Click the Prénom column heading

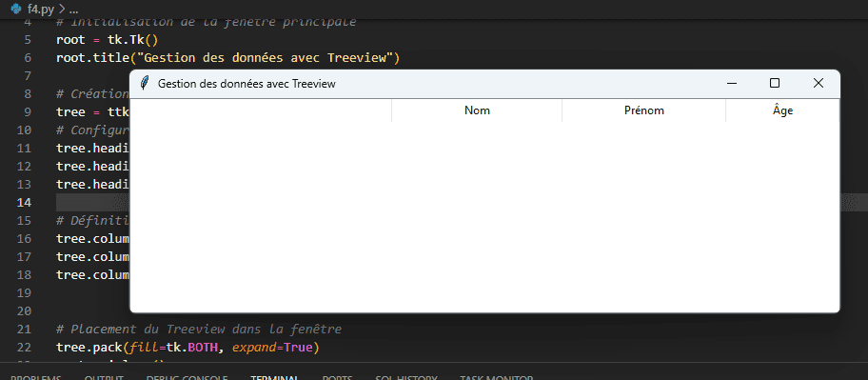[x=643, y=110]
